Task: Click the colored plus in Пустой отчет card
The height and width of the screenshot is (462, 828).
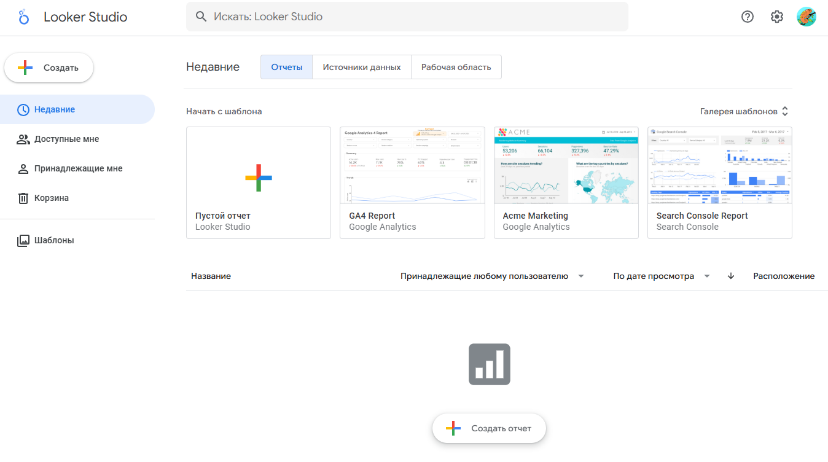Action: pyautogui.click(x=258, y=178)
